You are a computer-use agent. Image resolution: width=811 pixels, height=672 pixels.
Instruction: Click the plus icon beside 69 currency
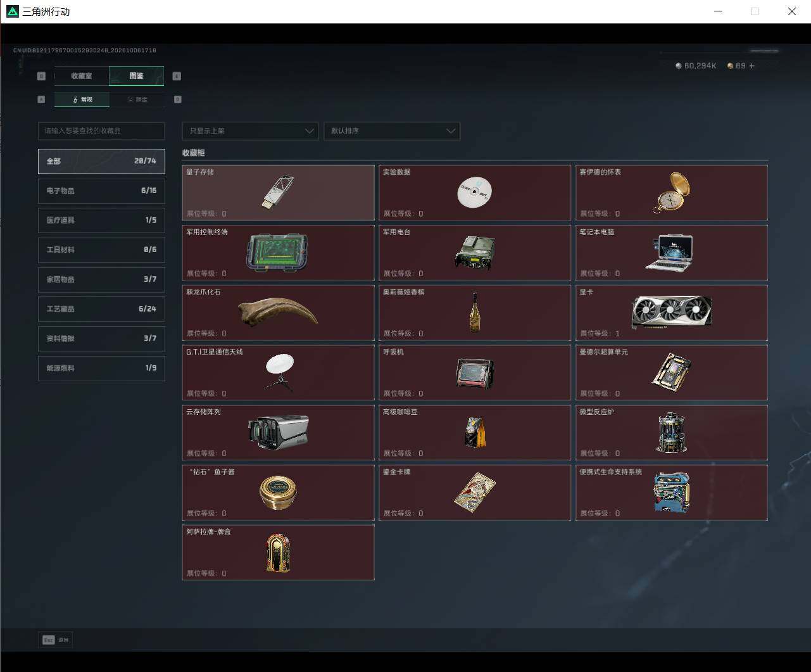[752, 66]
